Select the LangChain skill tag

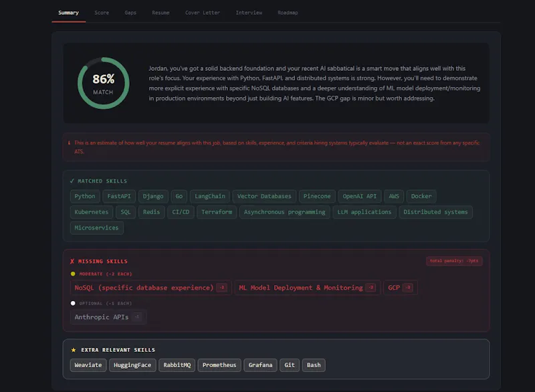tap(210, 196)
